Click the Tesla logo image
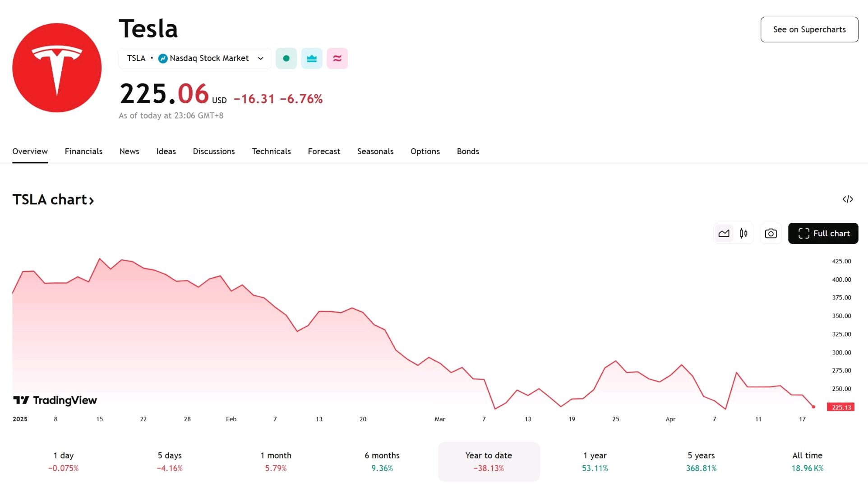This screenshot has width=868, height=487. (57, 68)
